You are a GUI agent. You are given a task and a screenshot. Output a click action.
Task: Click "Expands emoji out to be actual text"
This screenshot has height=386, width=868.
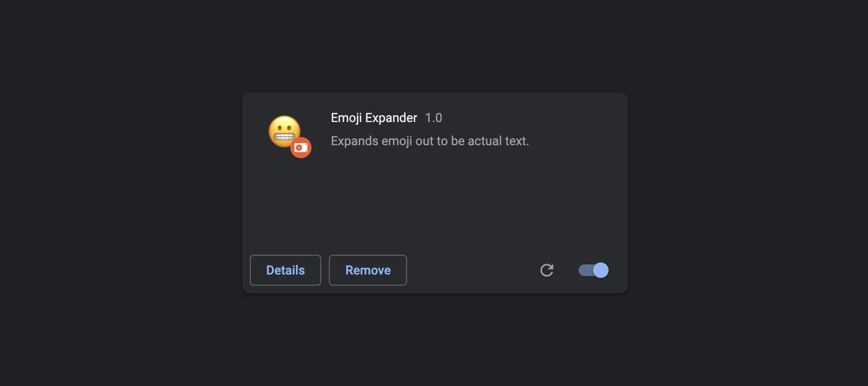430,141
